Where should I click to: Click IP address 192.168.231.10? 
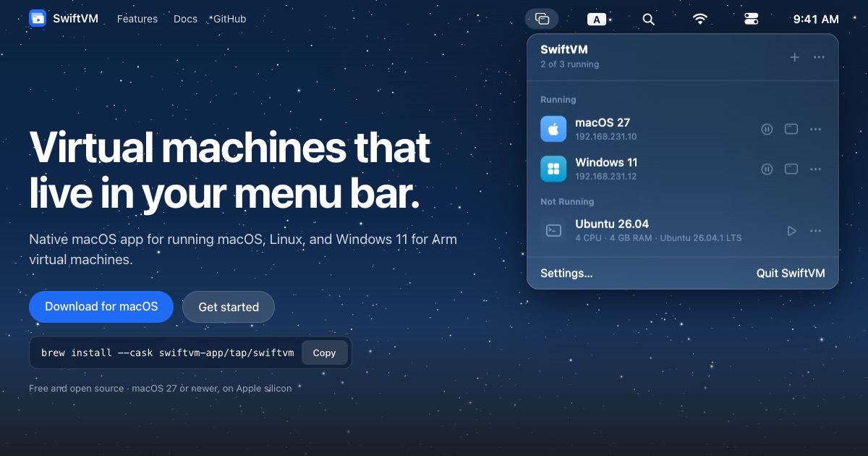(x=606, y=136)
